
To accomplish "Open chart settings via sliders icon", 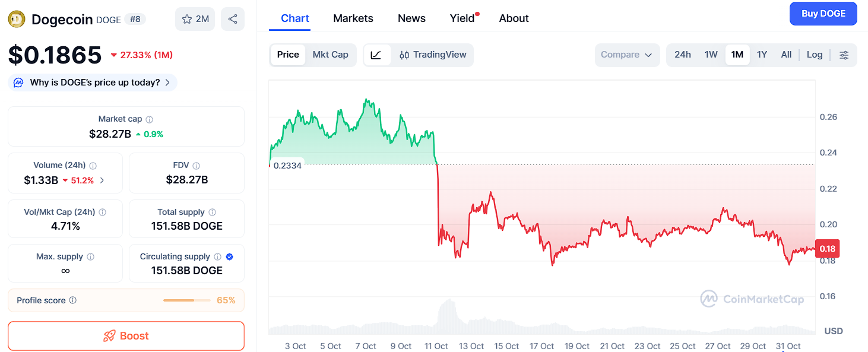I will click(x=844, y=55).
